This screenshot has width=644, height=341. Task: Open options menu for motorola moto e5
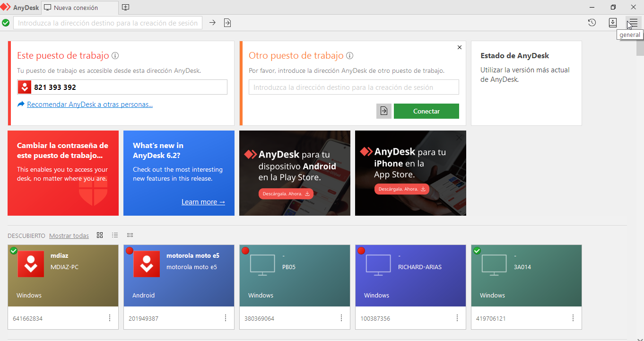[226, 318]
